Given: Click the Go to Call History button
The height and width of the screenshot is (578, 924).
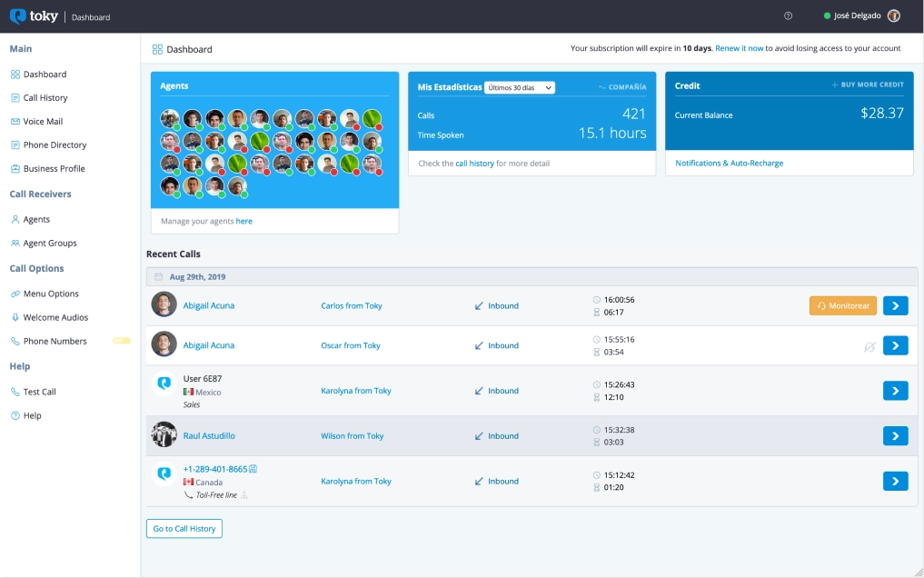Looking at the screenshot, I should point(184,529).
